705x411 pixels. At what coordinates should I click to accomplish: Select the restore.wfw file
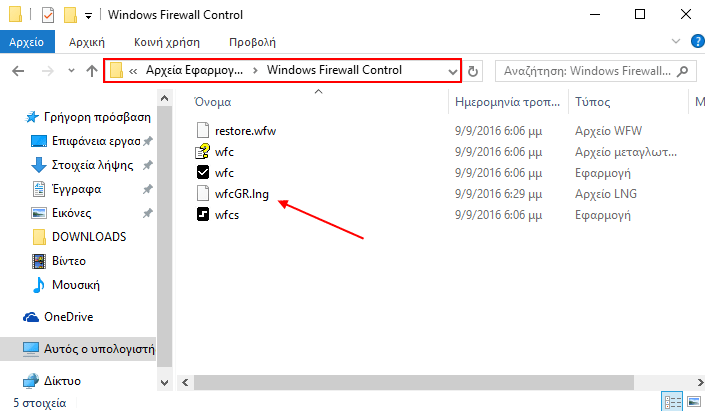(x=245, y=131)
